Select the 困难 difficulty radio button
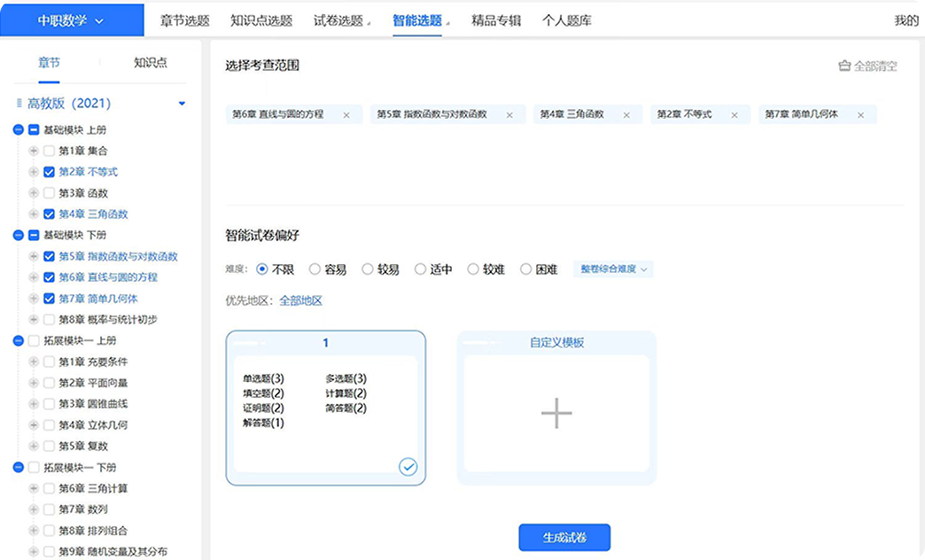The image size is (925, 560). [x=526, y=269]
